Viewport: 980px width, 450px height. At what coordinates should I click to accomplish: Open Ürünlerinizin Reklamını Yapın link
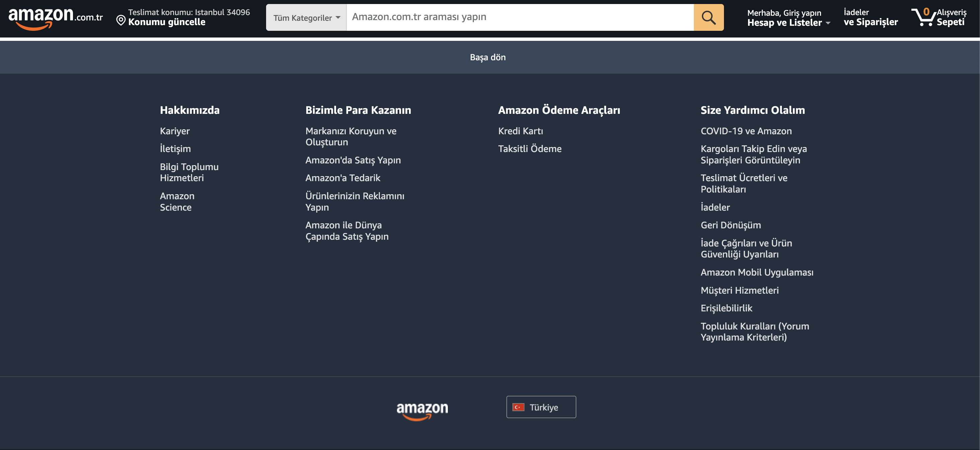[355, 202]
